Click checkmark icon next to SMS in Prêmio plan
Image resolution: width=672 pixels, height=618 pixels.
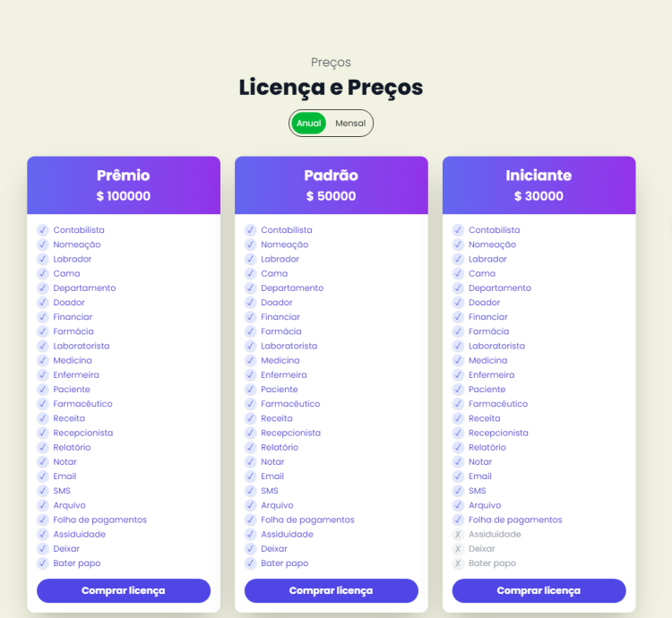coord(42,491)
